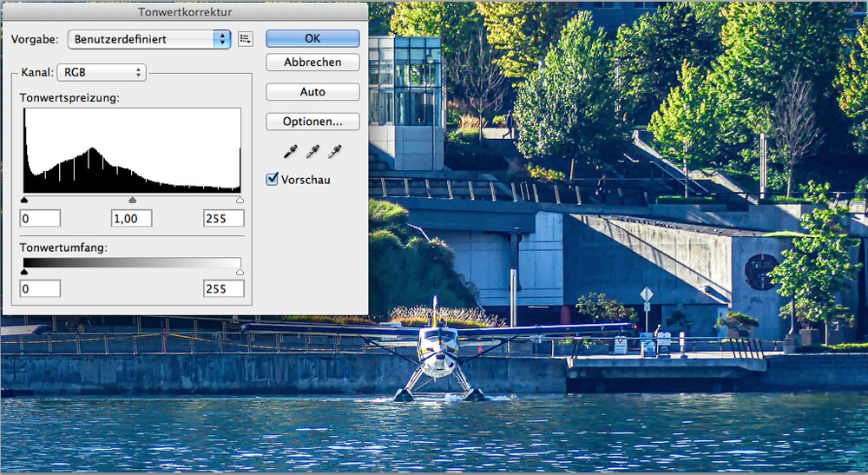Click the white input highlight slider triangle
The height and width of the screenshot is (475, 868).
(x=240, y=201)
